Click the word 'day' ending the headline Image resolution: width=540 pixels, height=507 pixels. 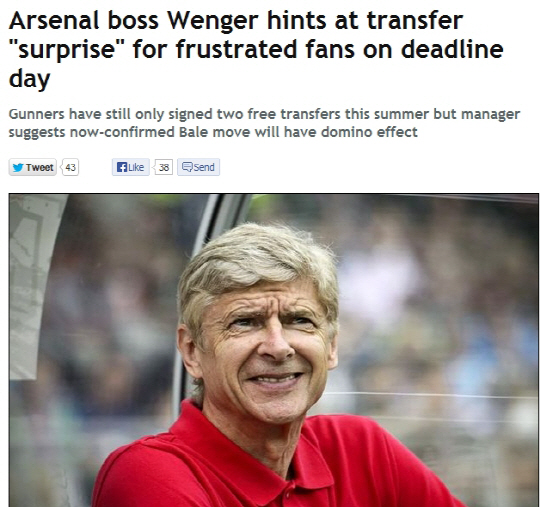(x=29, y=80)
